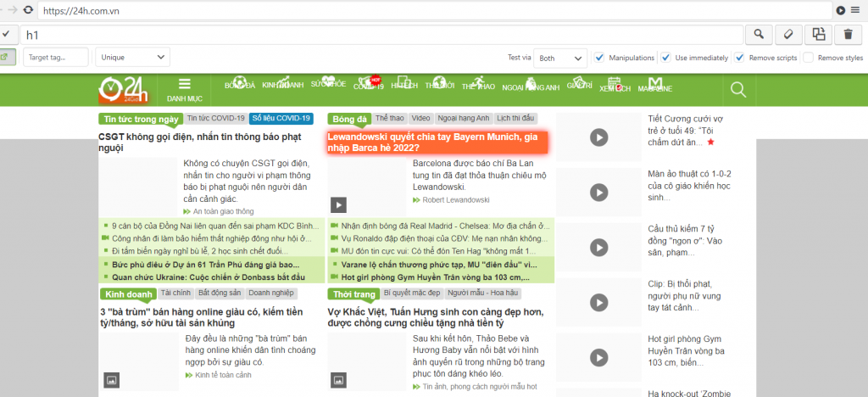Enable the Remove styles checkbox

tap(808, 58)
